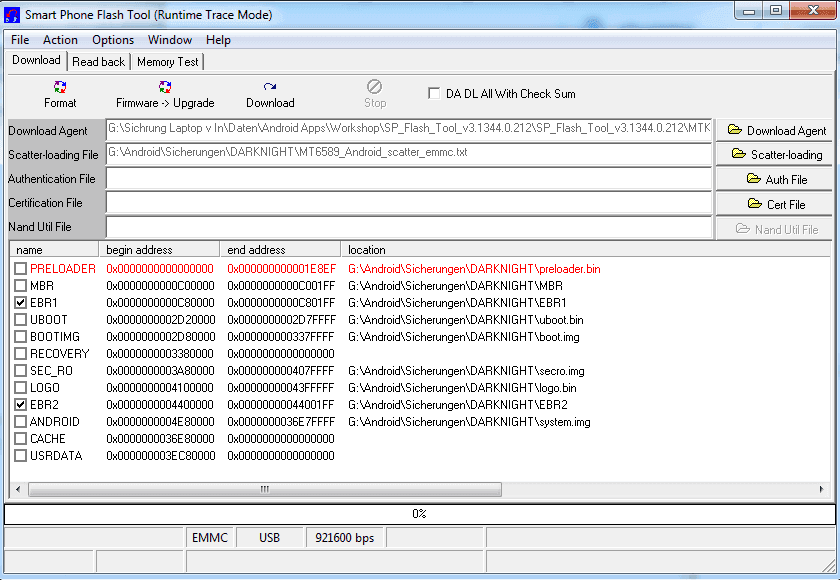The image size is (840, 580).
Task: Click the partition list horizontal scrollbar thumb
Action: tap(265, 489)
